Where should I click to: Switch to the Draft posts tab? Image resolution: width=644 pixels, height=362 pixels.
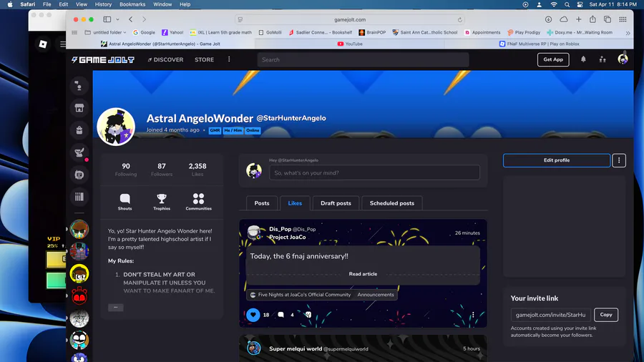tap(336, 203)
